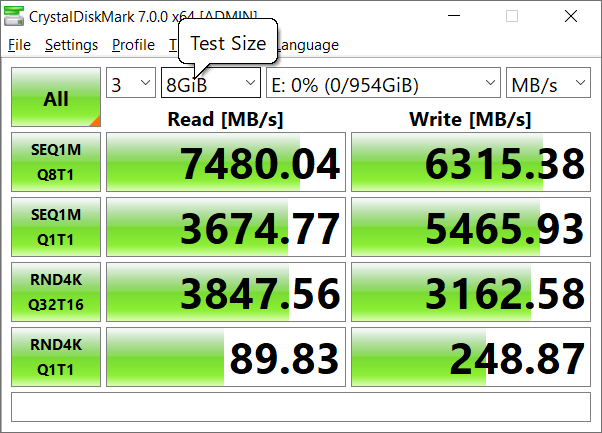Click the empty comment field at bottom
This screenshot has width=602, height=433.
(x=301, y=407)
